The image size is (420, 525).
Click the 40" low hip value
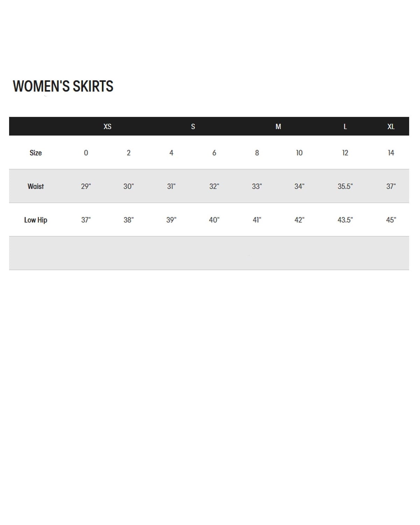pos(214,220)
